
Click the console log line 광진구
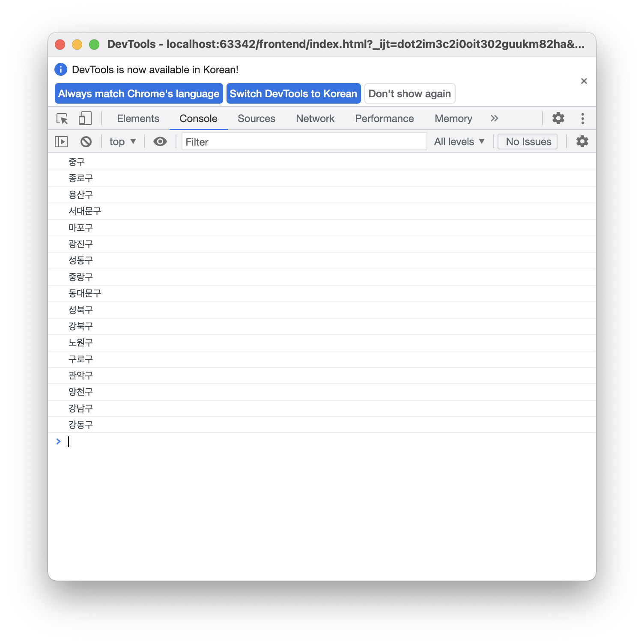pos(322,244)
